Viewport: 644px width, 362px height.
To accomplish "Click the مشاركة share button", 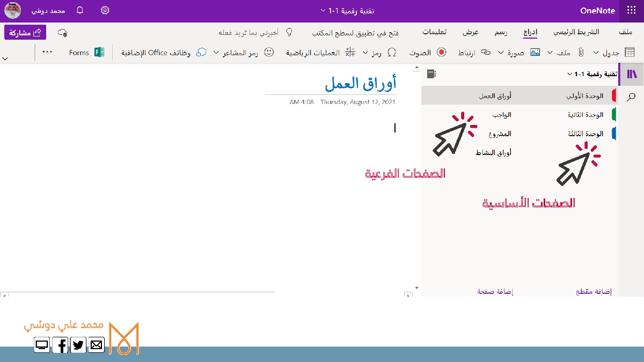I will click(25, 33).
